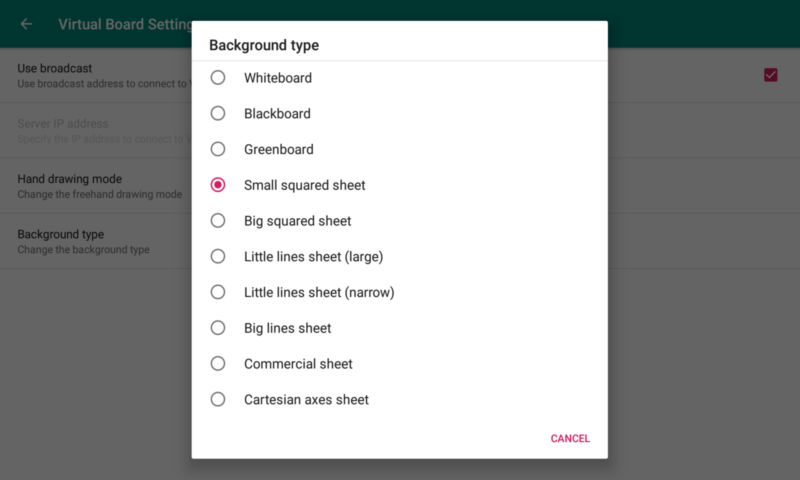Choose the Blackboard background option
Image resolution: width=800 pixels, height=480 pixels.
[x=218, y=114]
